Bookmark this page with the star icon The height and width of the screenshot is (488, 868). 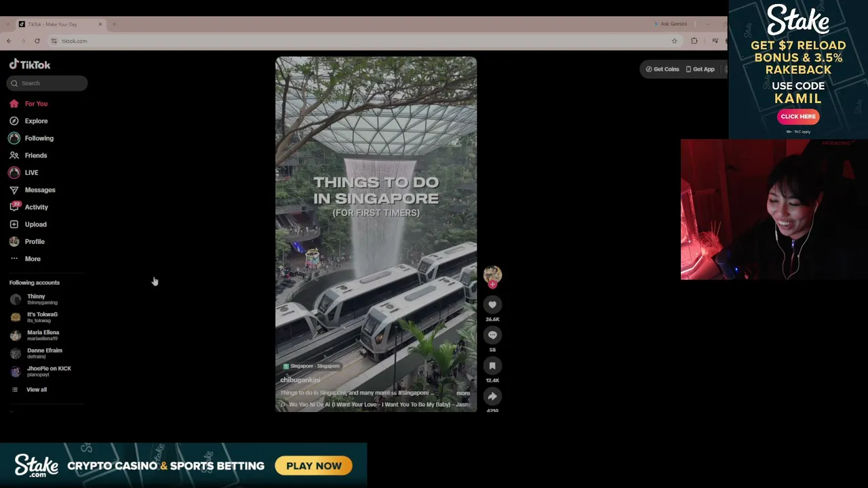point(674,41)
